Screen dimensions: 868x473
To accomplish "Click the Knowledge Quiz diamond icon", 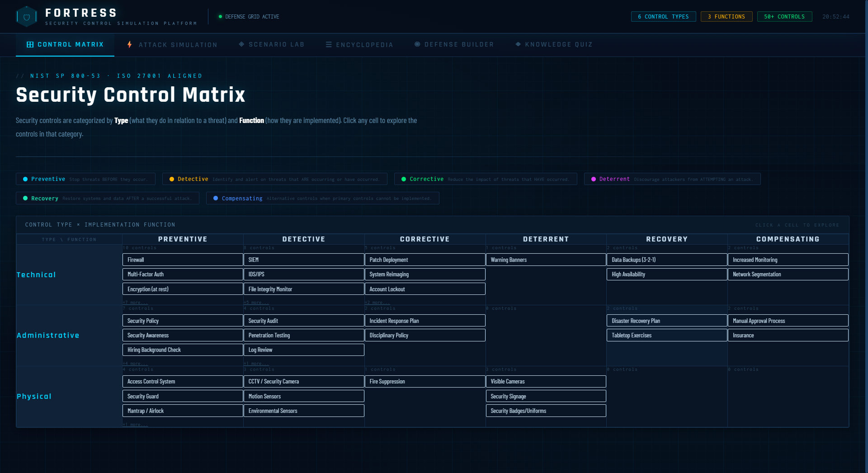I will coord(518,44).
